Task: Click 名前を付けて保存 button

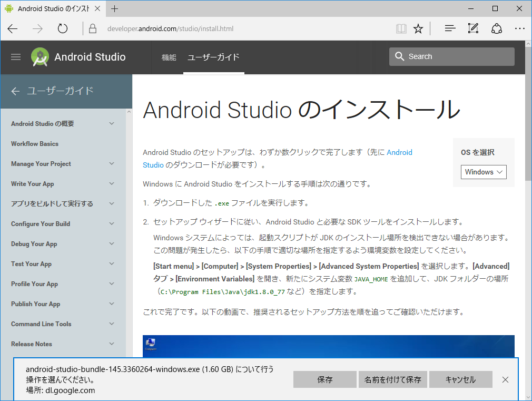Action: click(392, 379)
